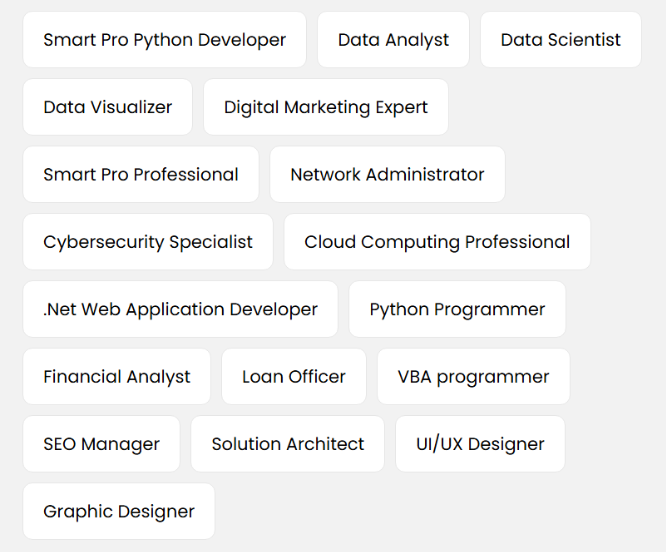
Task: Select the Data Analyst tag
Action: click(393, 40)
